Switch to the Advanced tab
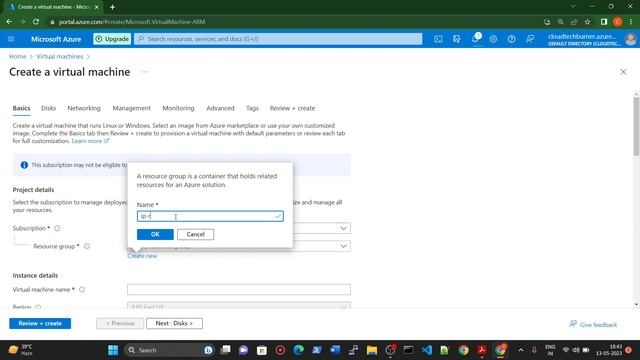 pos(220,108)
